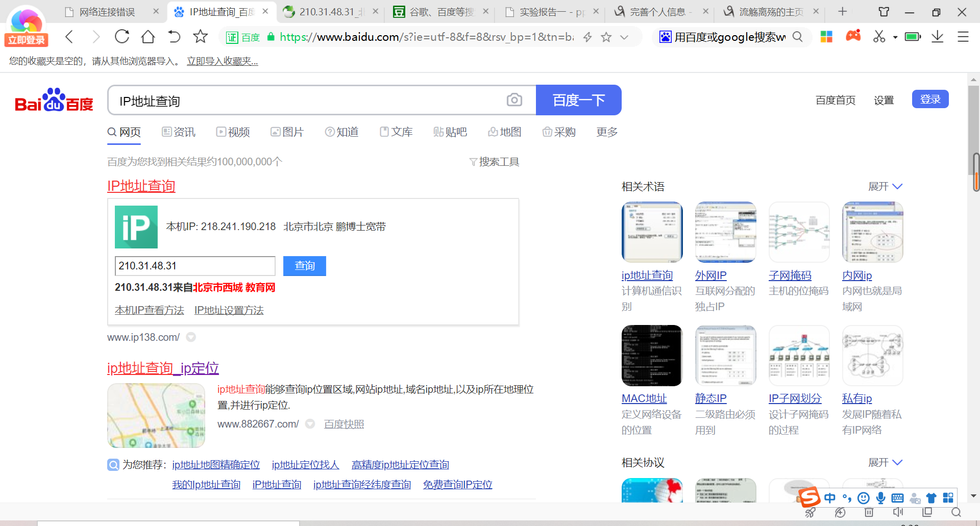Screen dimensions: 980x526
Task: Open the screenshot tool dropdown arrow
Action: pos(895,37)
